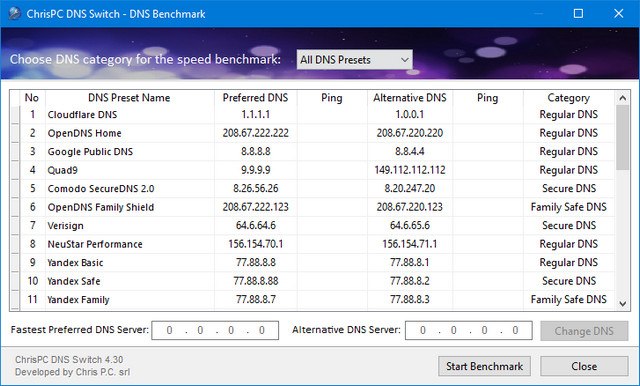Click the Fastest Preferred DNS Server field
The width and height of the screenshot is (640, 386).
(215, 330)
